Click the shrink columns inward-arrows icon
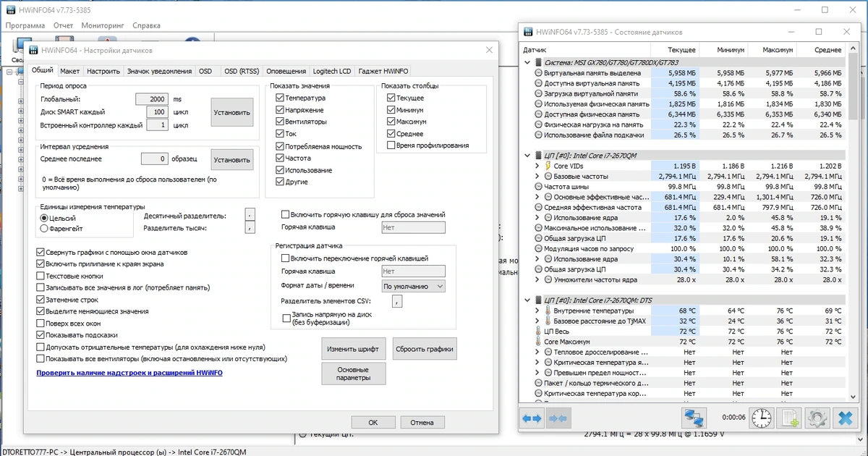Image resolution: width=868 pixels, height=456 pixels. [558, 418]
